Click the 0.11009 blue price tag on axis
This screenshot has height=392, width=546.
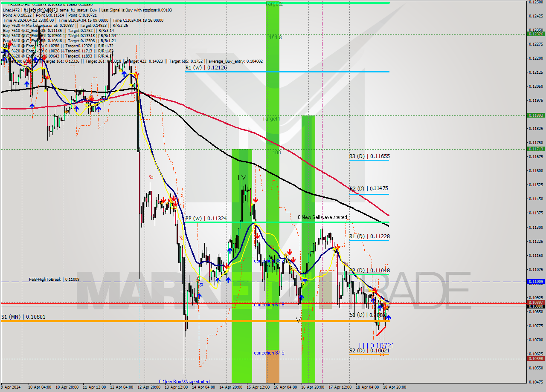tap(536, 281)
